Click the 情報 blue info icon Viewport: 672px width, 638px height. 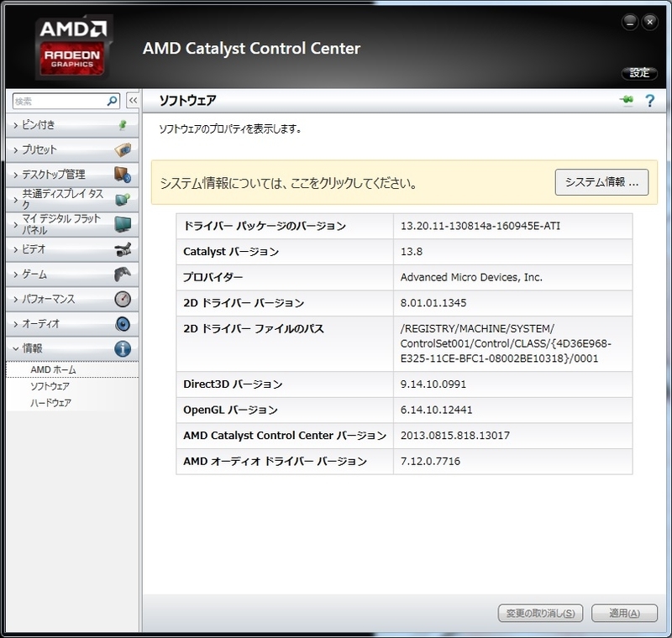click(123, 348)
